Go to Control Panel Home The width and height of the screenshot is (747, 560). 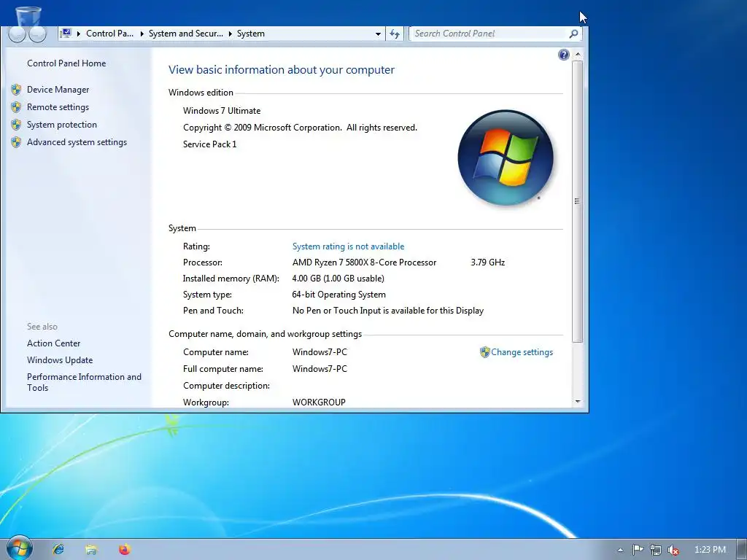point(66,63)
